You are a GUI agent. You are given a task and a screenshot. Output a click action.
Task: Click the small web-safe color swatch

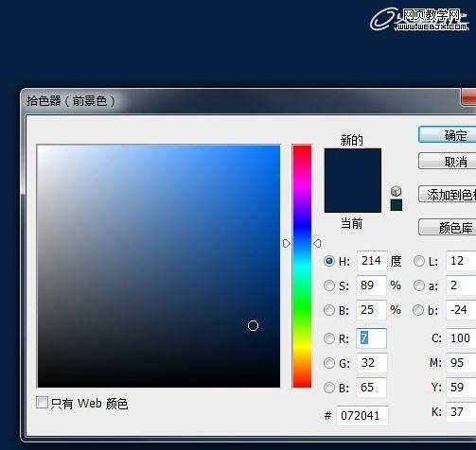[x=396, y=205]
